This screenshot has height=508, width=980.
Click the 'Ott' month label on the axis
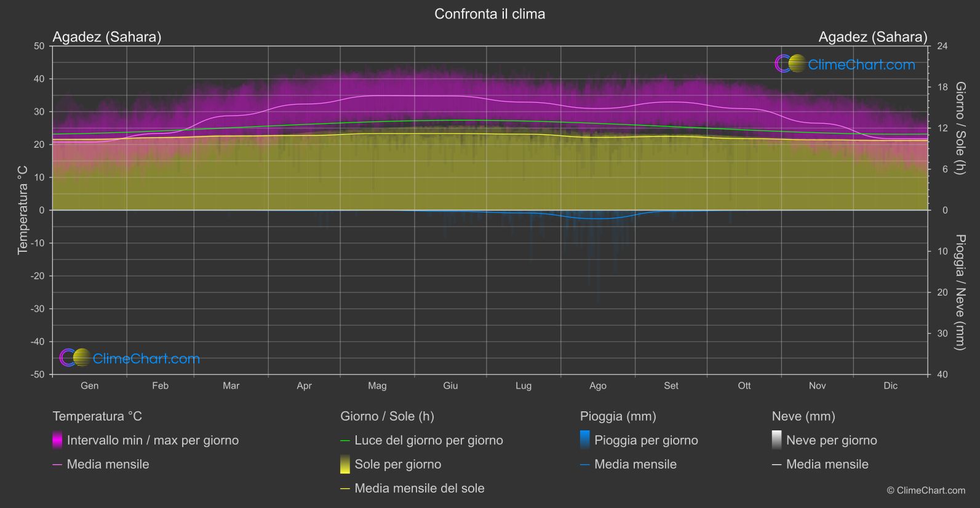click(744, 385)
